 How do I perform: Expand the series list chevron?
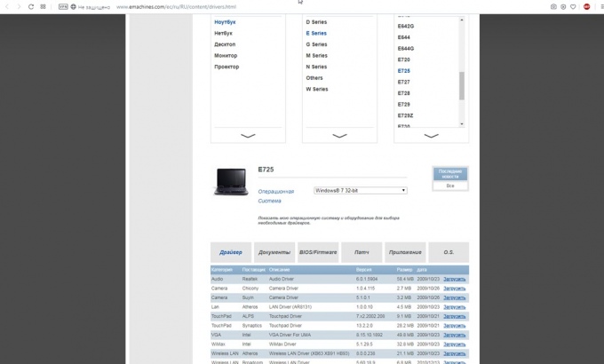tap(339, 136)
